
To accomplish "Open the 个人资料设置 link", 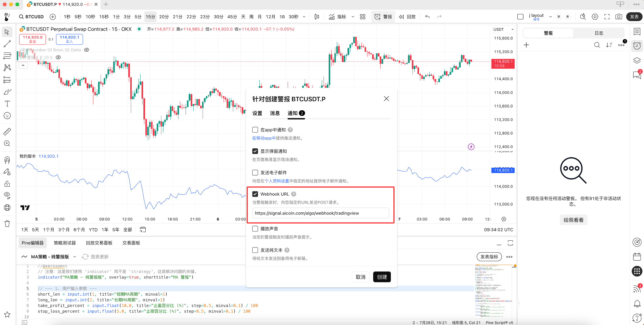I will [277, 181].
